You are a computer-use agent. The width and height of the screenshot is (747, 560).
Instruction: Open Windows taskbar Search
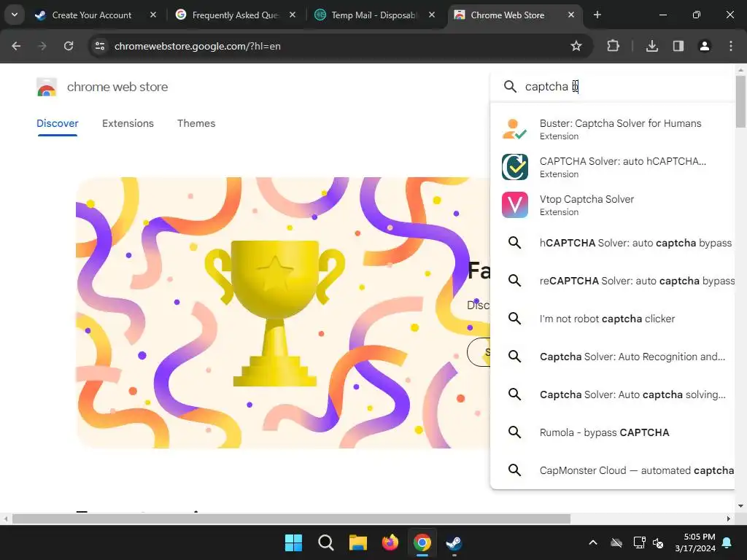[x=326, y=542]
